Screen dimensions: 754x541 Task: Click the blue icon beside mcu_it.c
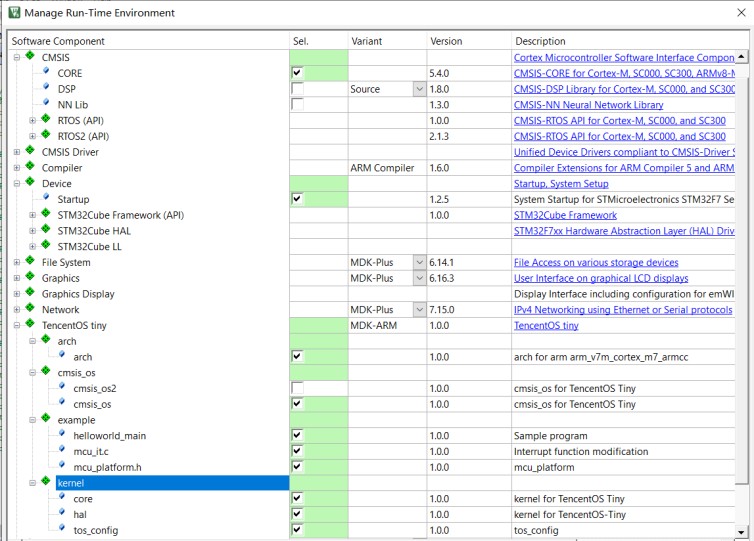tap(62, 450)
